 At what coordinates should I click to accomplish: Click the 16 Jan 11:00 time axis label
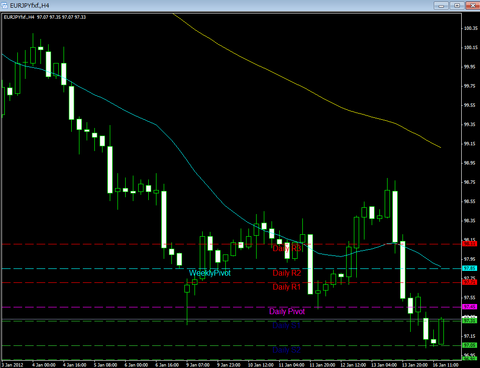[445, 365]
